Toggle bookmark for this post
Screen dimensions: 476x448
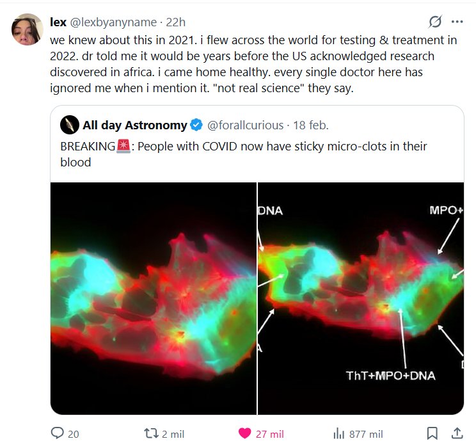click(432, 433)
